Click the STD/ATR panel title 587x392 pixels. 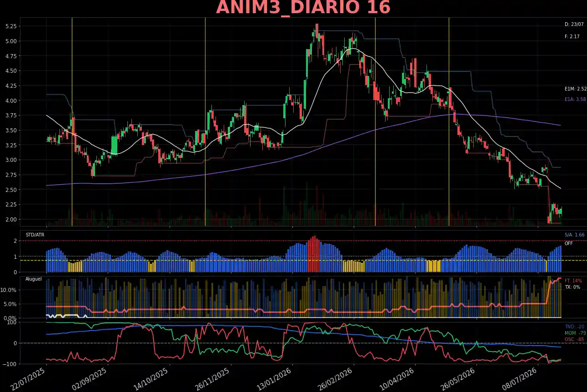35,235
